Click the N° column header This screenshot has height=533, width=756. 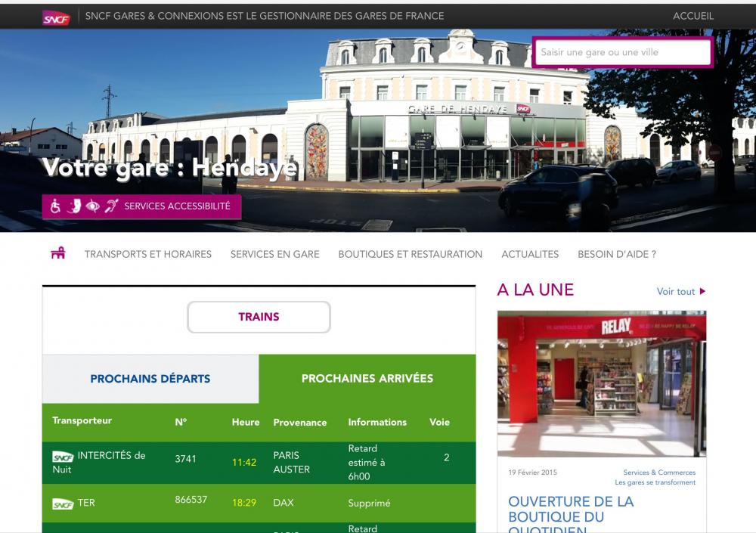coord(181,422)
